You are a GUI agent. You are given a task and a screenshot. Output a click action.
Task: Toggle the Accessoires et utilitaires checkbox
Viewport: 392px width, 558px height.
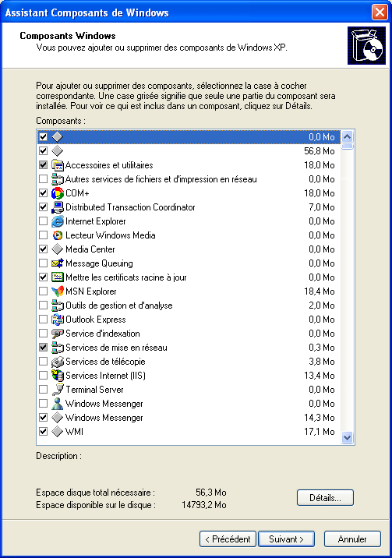tap(43, 165)
